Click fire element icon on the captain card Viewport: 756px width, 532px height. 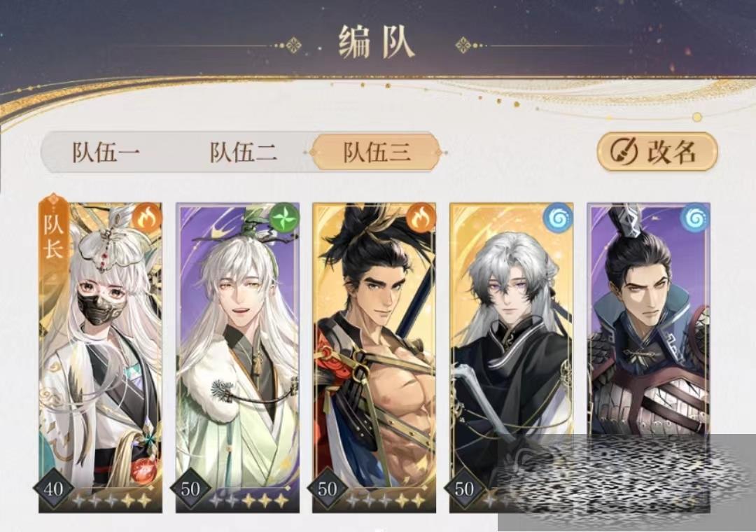click(148, 218)
